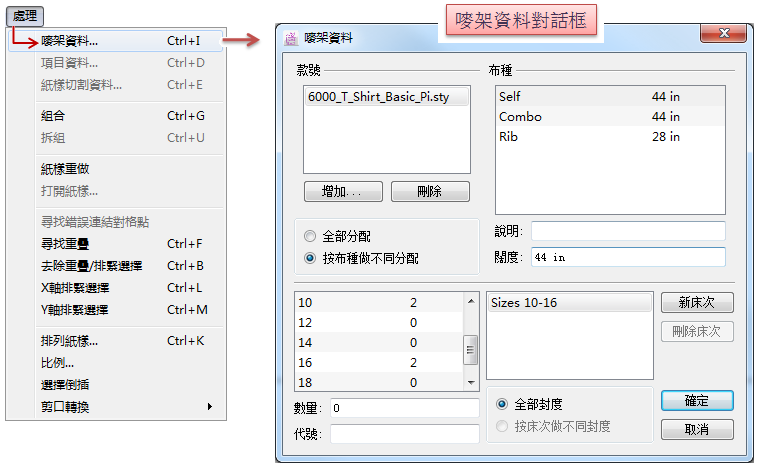Select 打開紙樣... menu item

[116, 191]
